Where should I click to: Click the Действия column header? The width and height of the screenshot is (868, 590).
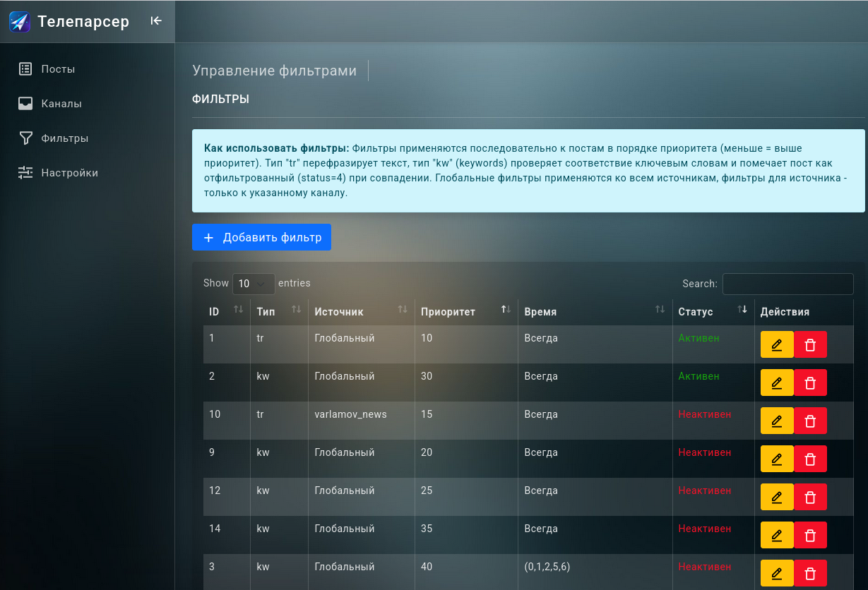click(804, 311)
